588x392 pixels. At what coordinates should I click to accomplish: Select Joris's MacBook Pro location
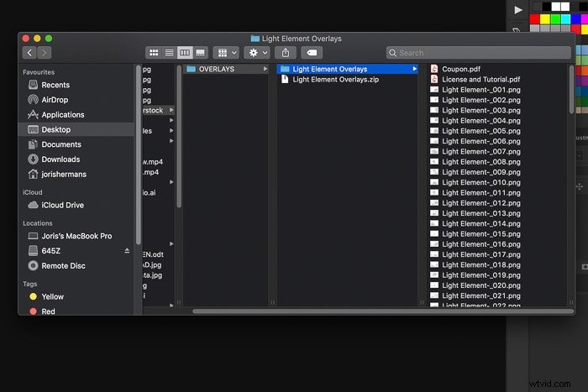(x=76, y=236)
